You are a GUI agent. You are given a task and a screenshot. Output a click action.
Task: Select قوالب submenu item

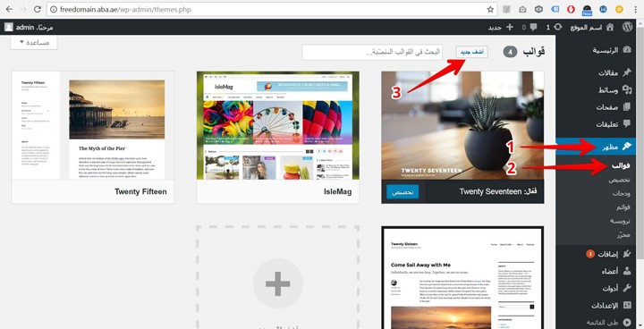click(621, 165)
